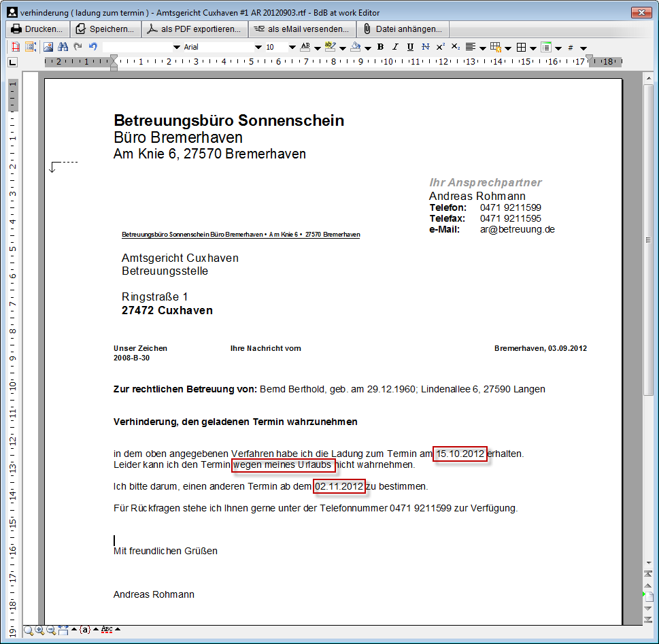Image resolution: width=659 pixels, height=644 pixels.
Task: Expand the text alignment dropdown arrow
Action: coord(482,48)
